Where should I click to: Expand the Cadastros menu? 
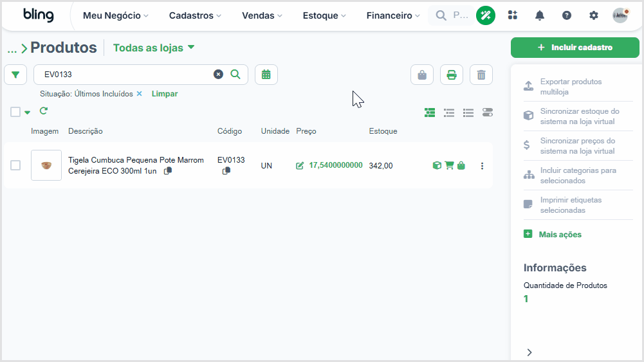(195, 15)
